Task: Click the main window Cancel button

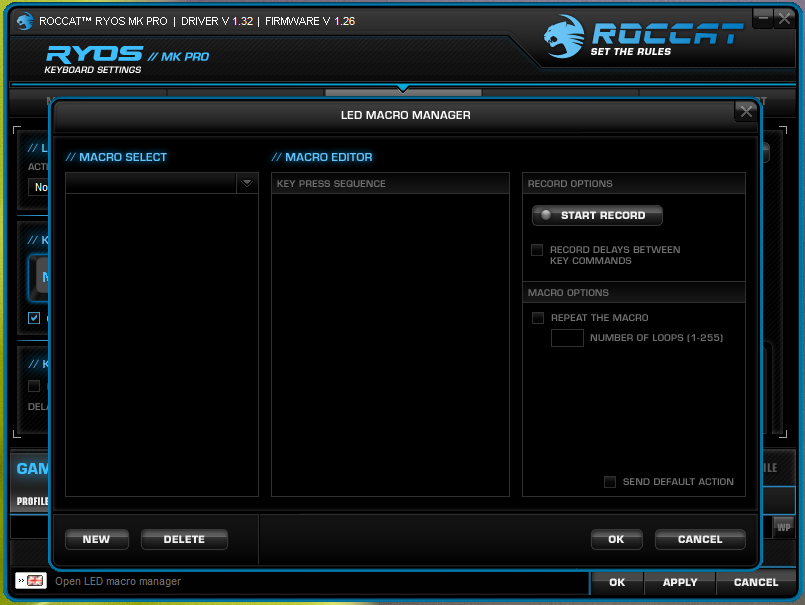Action: point(756,582)
